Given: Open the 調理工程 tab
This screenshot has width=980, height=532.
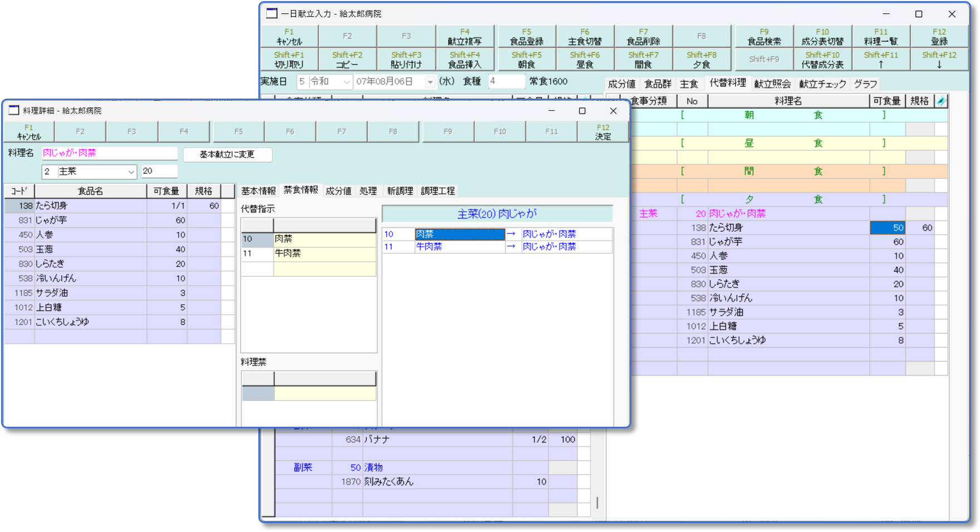Looking at the screenshot, I should (438, 191).
